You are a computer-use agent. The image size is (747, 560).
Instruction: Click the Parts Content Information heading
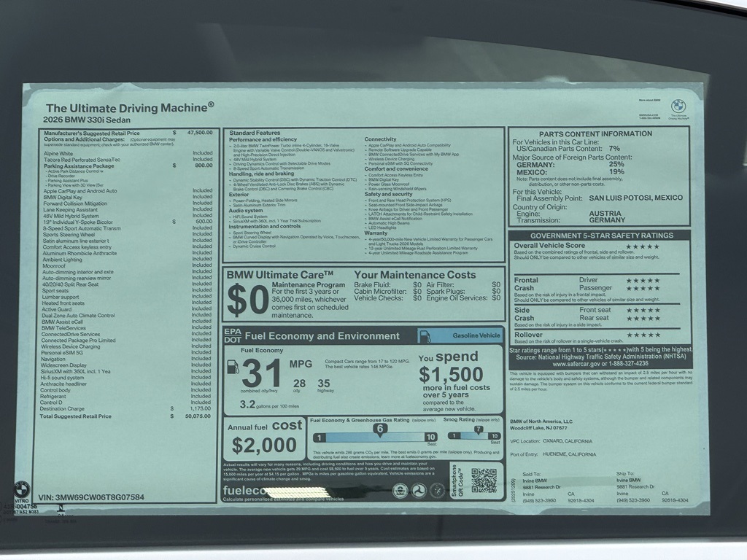[600, 133]
